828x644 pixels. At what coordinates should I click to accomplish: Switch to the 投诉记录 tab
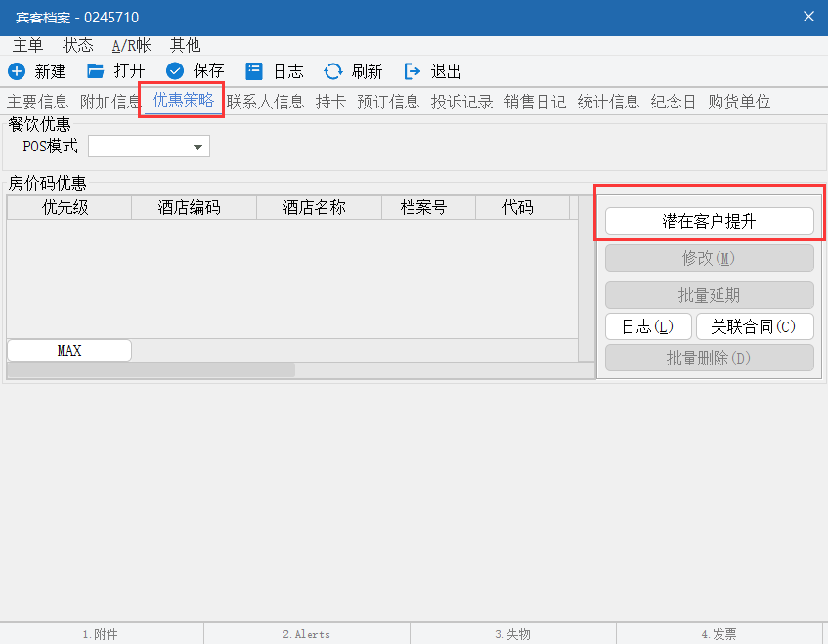tap(461, 102)
